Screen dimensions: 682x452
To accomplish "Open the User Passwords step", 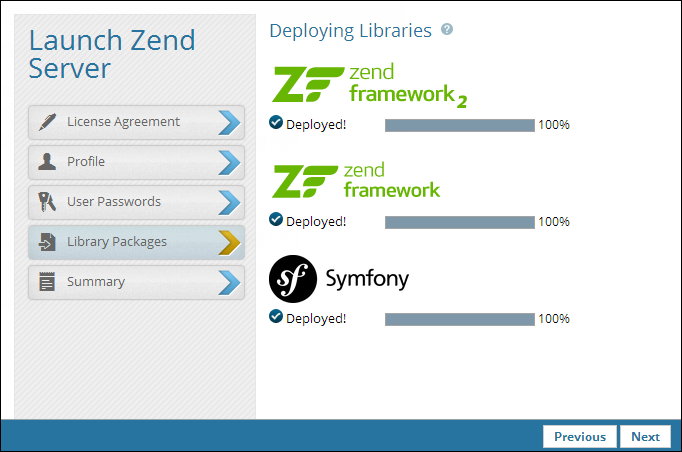I will point(136,202).
